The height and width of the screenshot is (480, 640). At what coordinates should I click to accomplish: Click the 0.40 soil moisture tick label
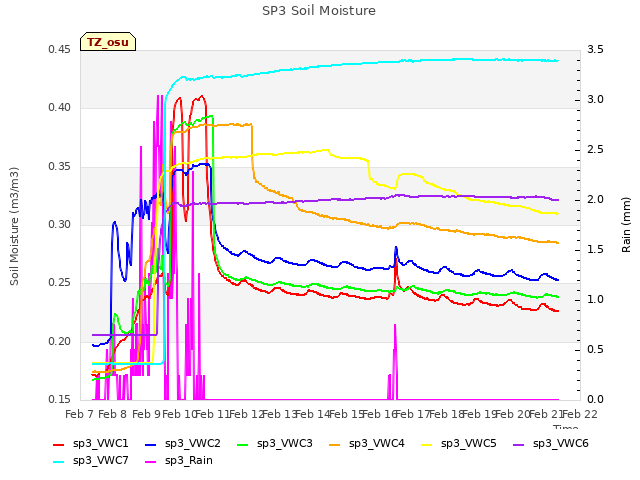pos(59,108)
